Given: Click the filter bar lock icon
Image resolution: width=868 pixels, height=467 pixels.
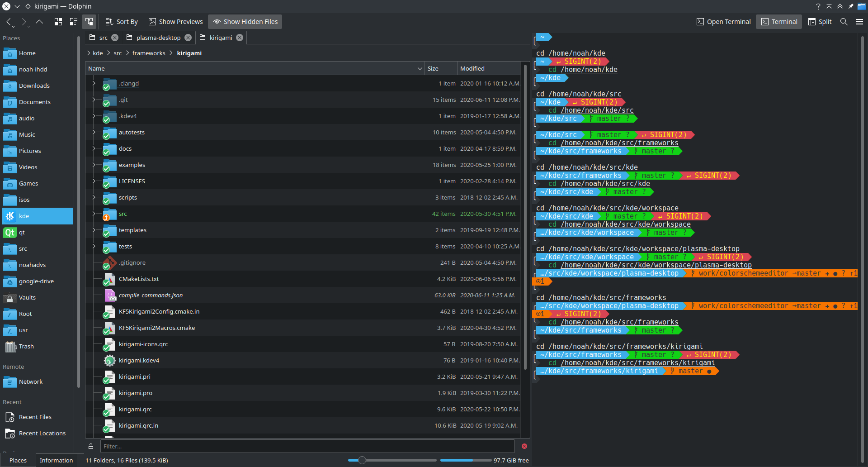Looking at the screenshot, I should 91,446.
